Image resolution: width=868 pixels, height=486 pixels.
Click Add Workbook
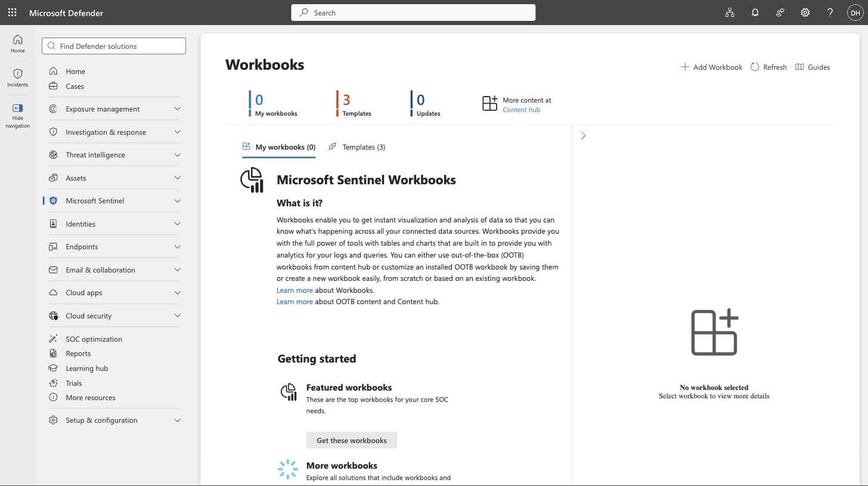click(711, 67)
